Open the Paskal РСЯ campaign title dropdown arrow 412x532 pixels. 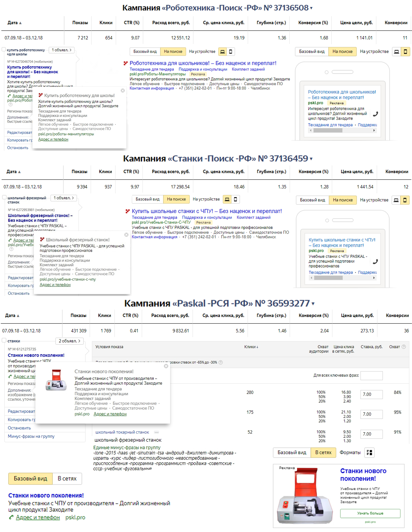pos(313,304)
